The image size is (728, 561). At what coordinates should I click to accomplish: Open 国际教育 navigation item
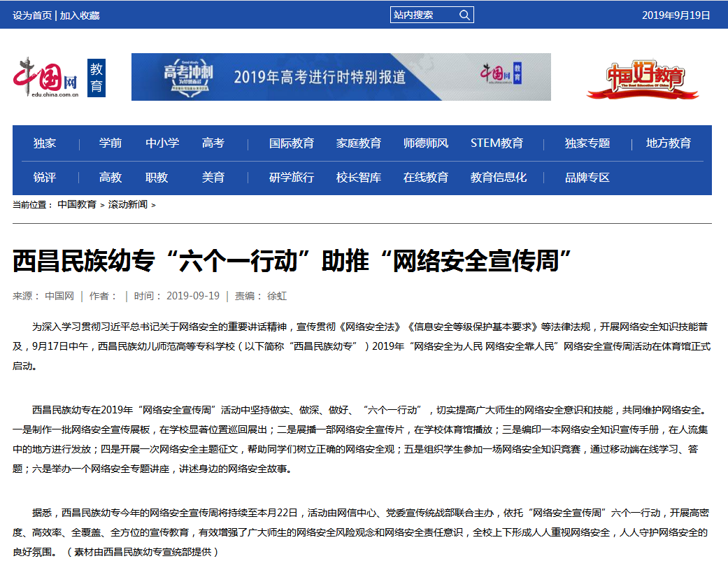point(292,143)
